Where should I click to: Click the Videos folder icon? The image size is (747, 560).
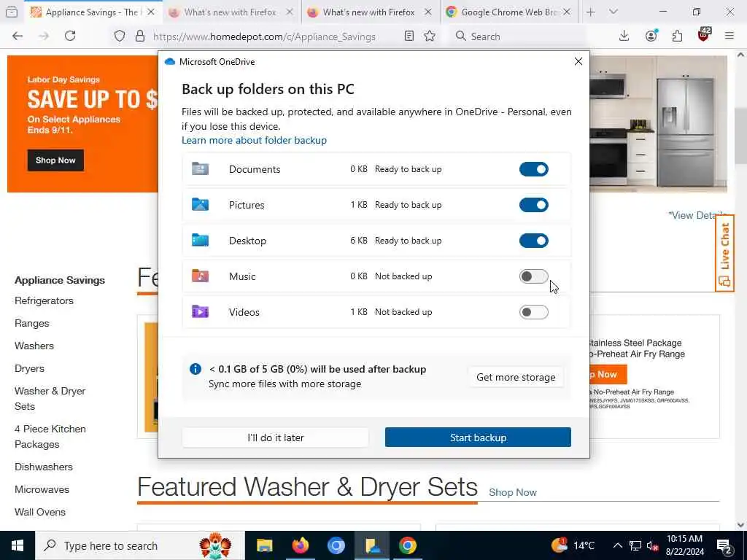coord(200,311)
